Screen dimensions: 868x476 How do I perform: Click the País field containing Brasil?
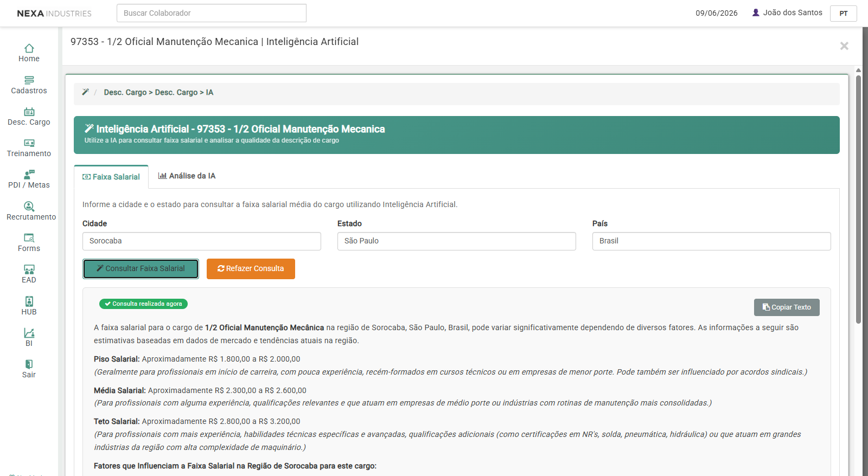(x=712, y=241)
